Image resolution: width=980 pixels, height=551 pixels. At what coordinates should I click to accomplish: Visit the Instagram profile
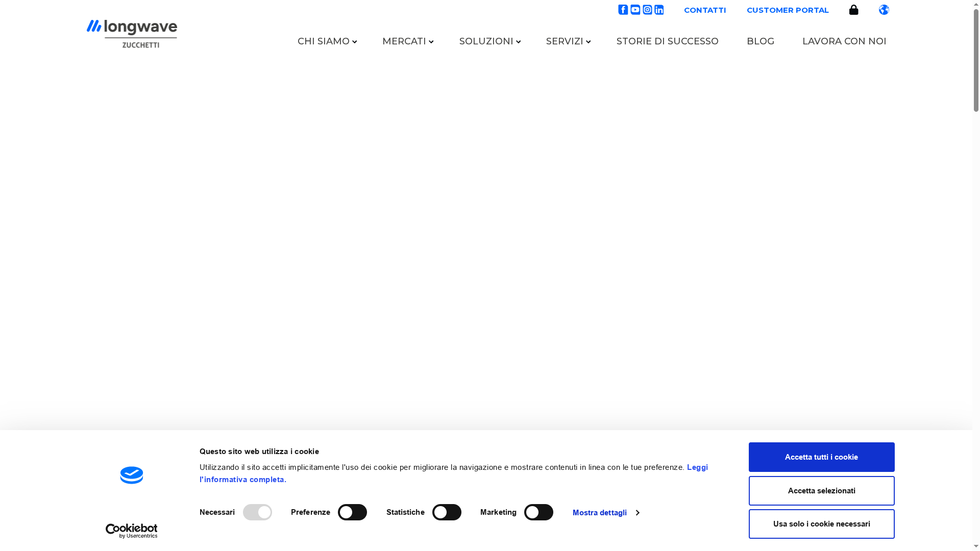tap(647, 10)
